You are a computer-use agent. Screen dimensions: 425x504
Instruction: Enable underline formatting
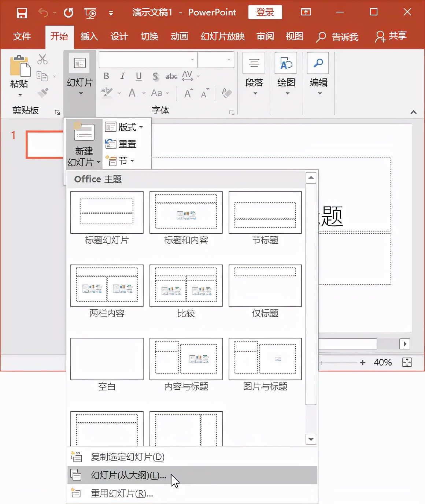[x=138, y=76]
